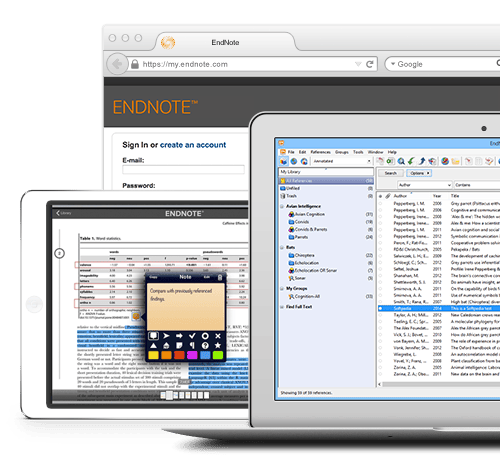The height and width of the screenshot is (462, 500).
Task: Collapse the Bats group set
Action: [282, 247]
